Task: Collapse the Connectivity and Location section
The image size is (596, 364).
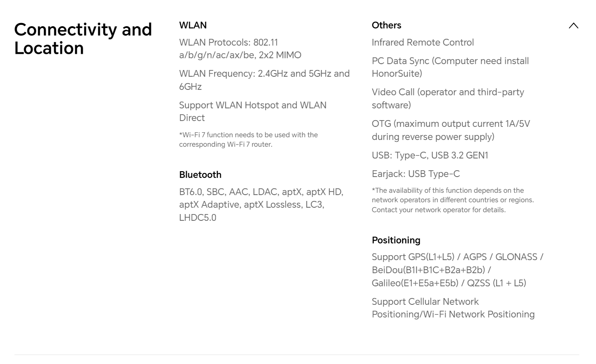Action: [573, 26]
